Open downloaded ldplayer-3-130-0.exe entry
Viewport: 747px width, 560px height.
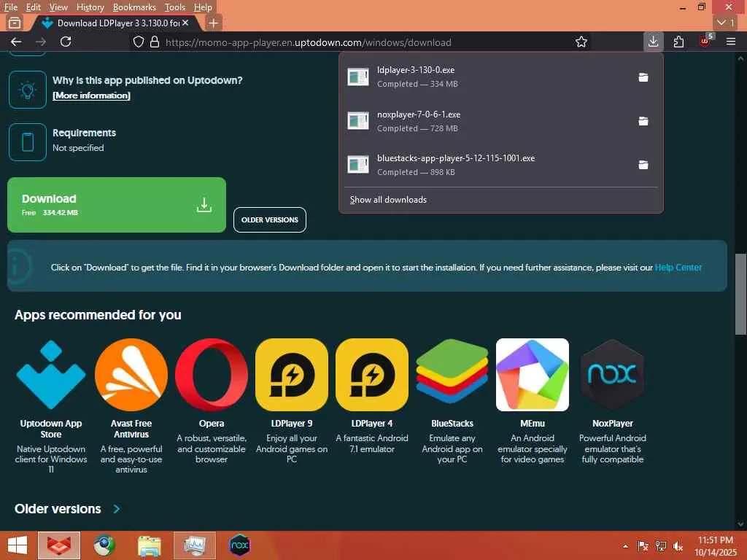point(486,77)
